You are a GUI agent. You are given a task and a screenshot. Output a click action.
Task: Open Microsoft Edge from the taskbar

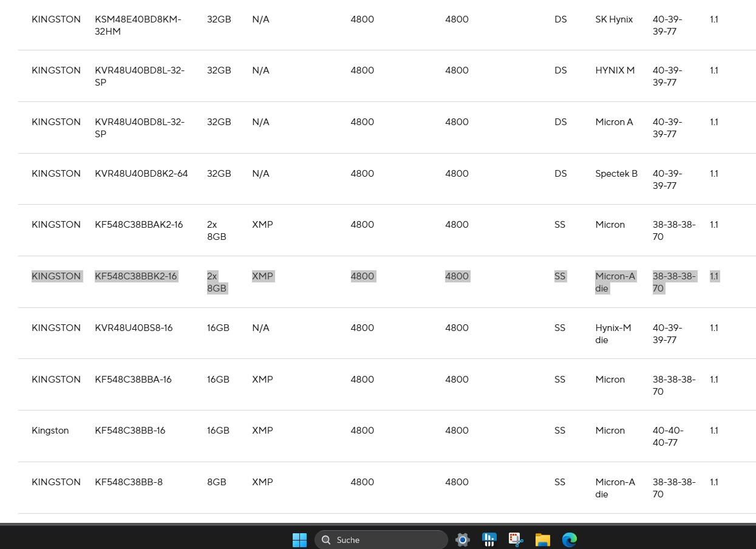tap(570, 539)
